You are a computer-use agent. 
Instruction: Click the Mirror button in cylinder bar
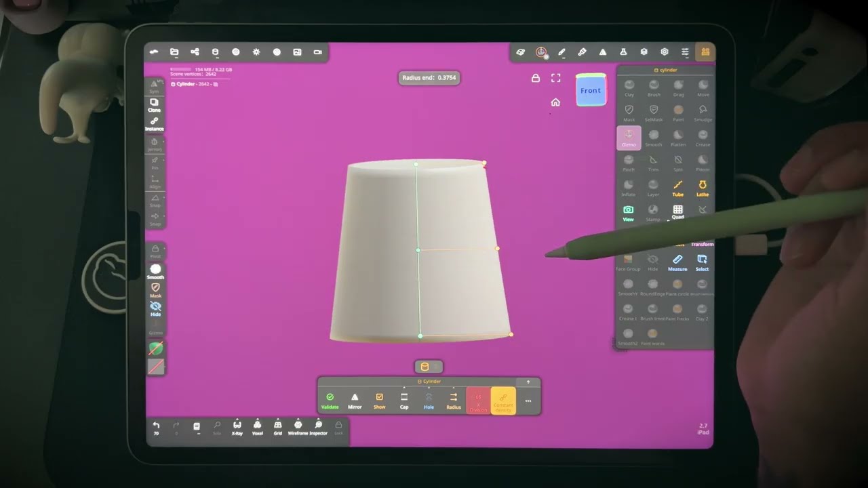[355, 401]
